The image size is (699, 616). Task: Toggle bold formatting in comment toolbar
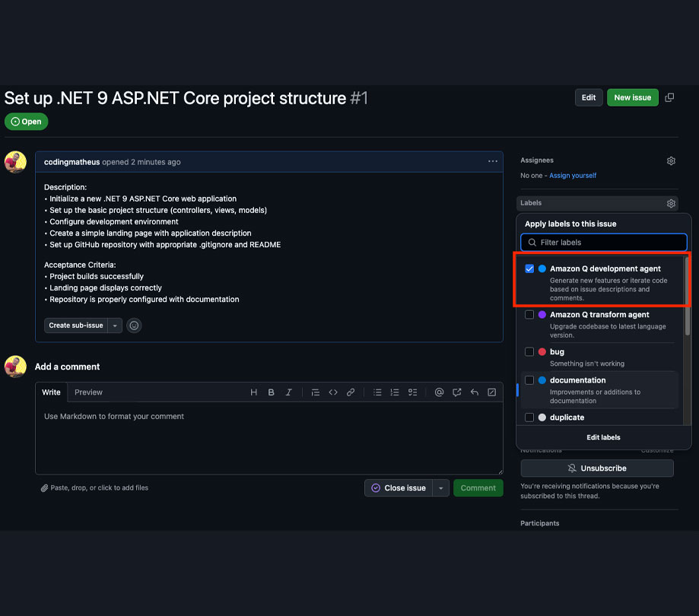(271, 392)
